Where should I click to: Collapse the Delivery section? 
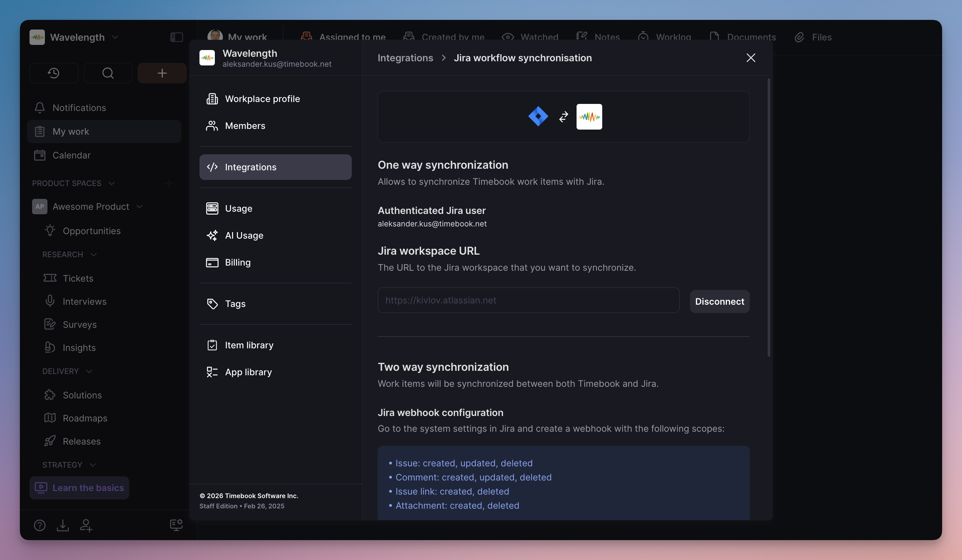coord(89,371)
